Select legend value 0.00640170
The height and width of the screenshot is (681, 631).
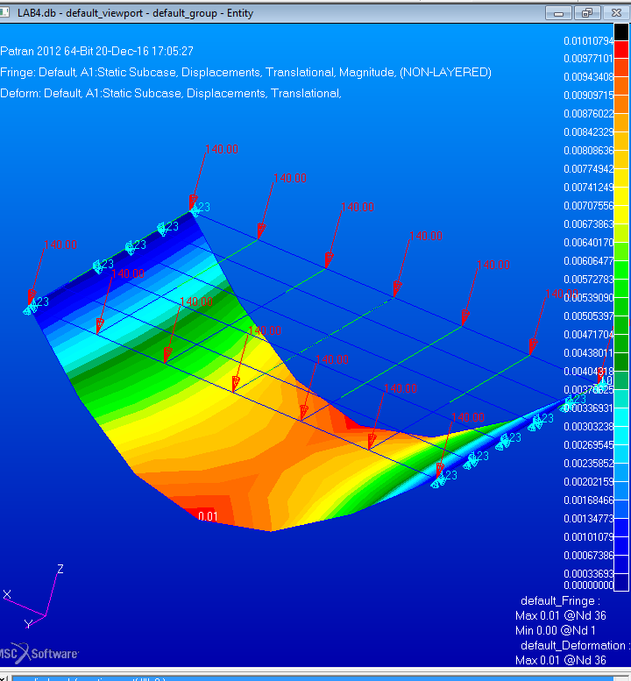point(588,242)
